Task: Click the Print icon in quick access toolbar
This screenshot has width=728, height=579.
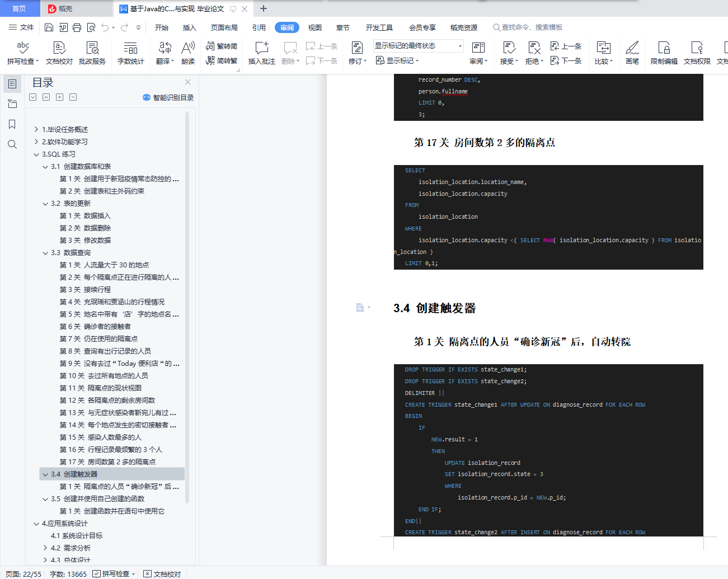Action: (x=77, y=27)
